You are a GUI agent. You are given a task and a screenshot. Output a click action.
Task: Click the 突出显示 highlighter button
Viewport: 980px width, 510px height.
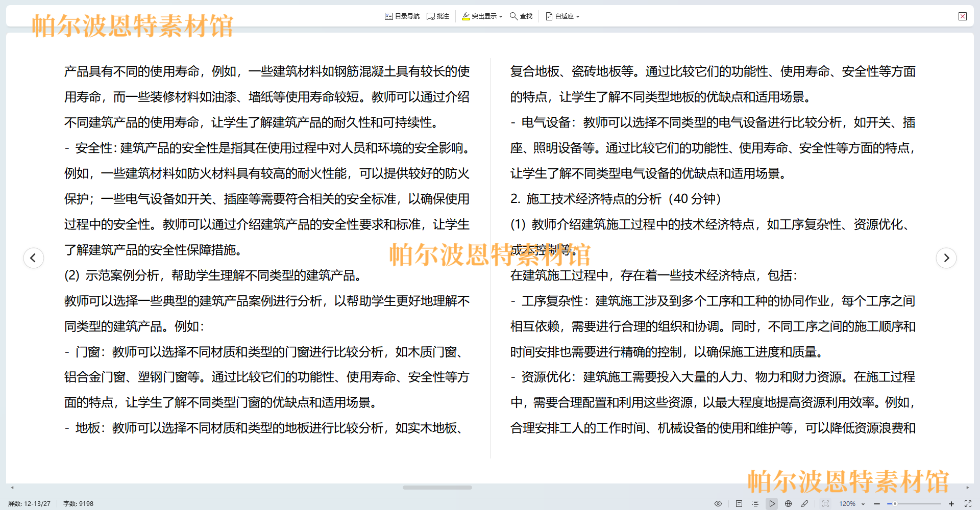coord(479,16)
